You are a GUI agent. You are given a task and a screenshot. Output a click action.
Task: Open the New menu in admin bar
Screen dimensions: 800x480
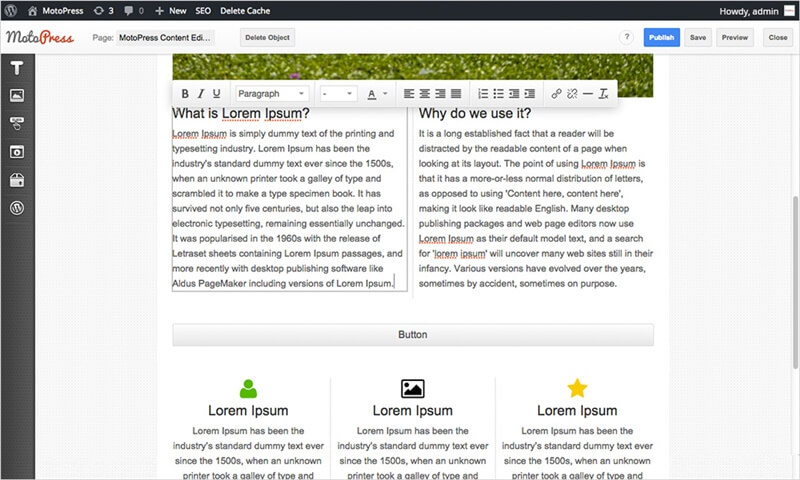(171, 10)
